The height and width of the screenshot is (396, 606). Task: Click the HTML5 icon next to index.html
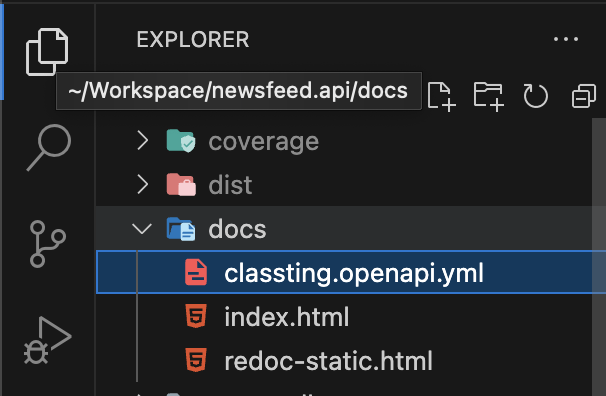196,316
